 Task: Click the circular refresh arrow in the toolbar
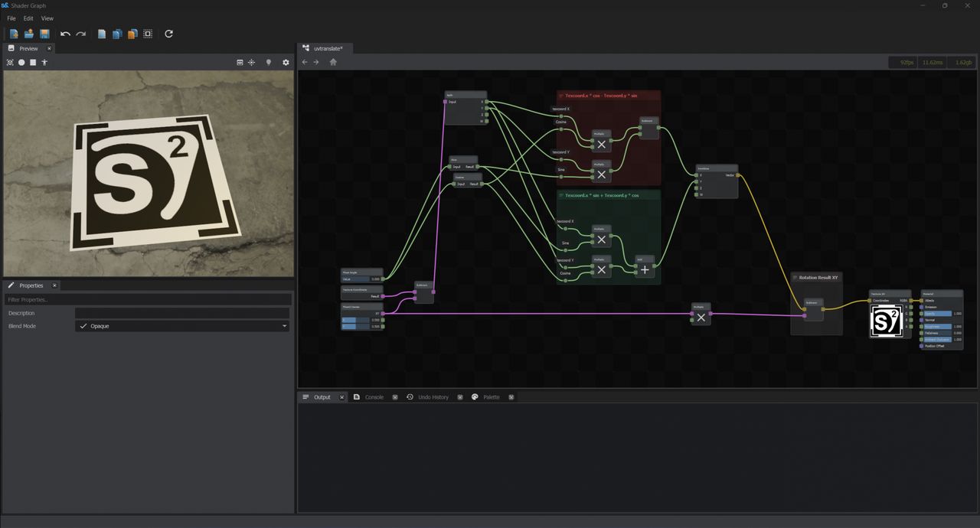[168, 34]
